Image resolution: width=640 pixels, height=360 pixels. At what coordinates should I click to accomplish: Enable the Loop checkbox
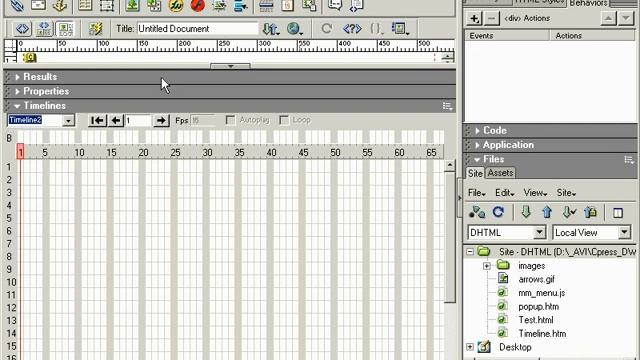[284, 120]
